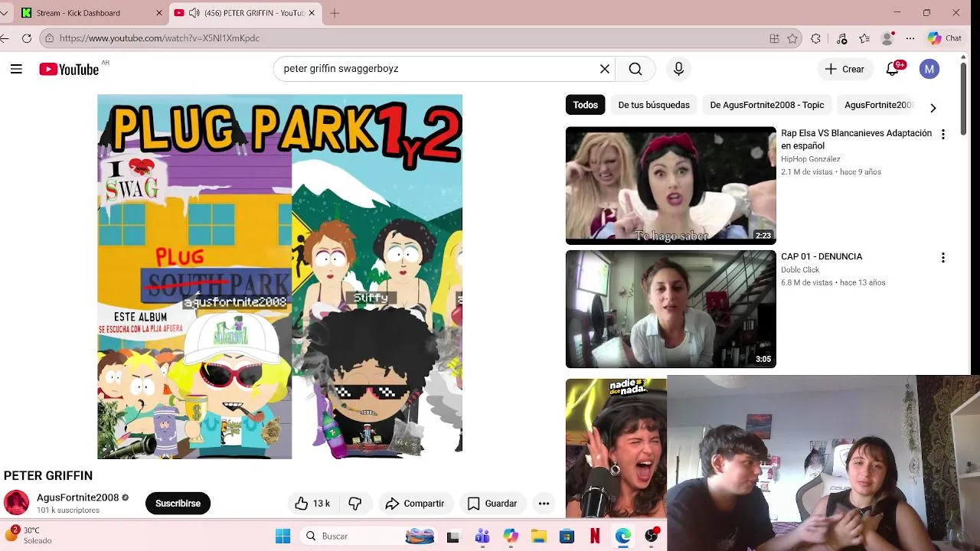The width and height of the screenshot is (980, 551).
Task: Share the video via Compartir
Action: 415,503
